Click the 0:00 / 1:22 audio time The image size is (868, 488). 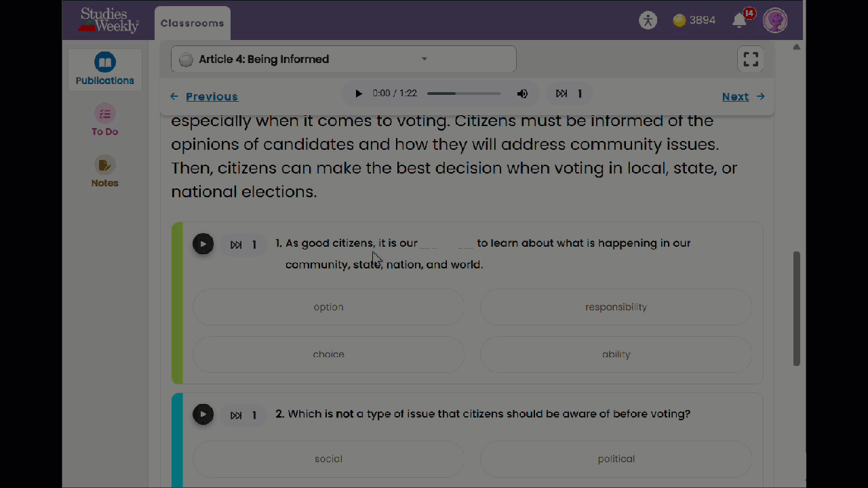[x=395, y=94]
